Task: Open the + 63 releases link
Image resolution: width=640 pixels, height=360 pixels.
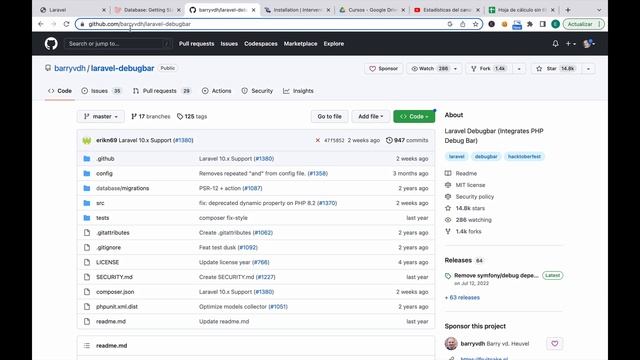Action: (462, 298)
